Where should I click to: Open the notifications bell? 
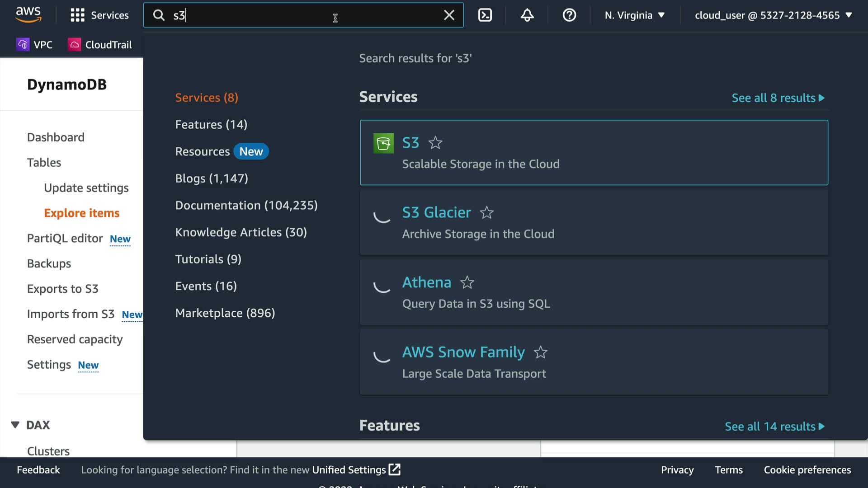(x=527, y=15)
